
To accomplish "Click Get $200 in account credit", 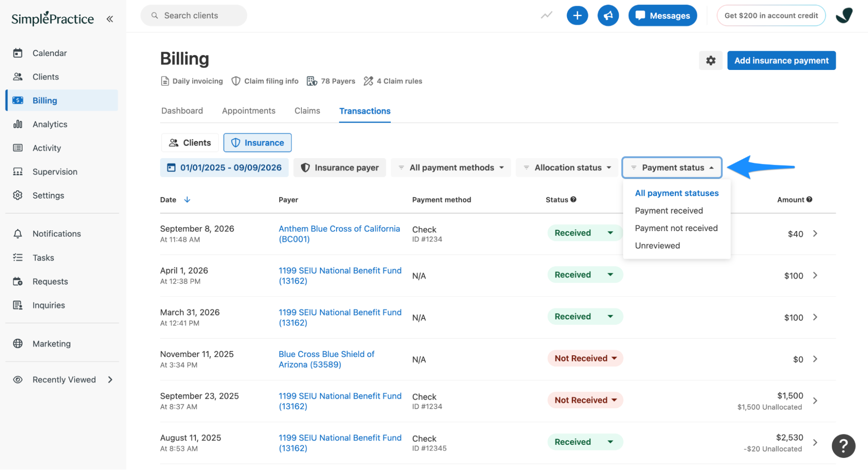I will (x=771, y=16).
